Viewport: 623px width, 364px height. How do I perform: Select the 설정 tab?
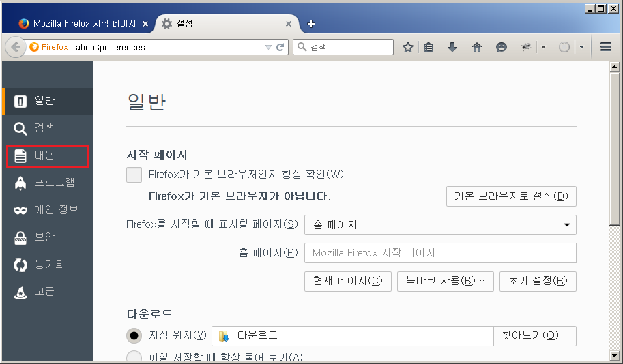[x=227, y=24]
